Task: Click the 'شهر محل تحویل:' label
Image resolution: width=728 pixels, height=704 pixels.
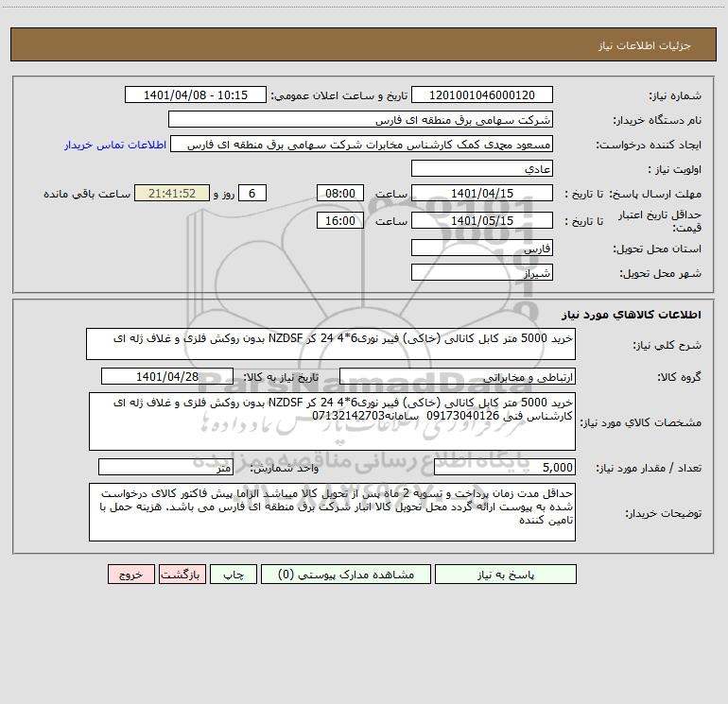Action: click(660, 274)
